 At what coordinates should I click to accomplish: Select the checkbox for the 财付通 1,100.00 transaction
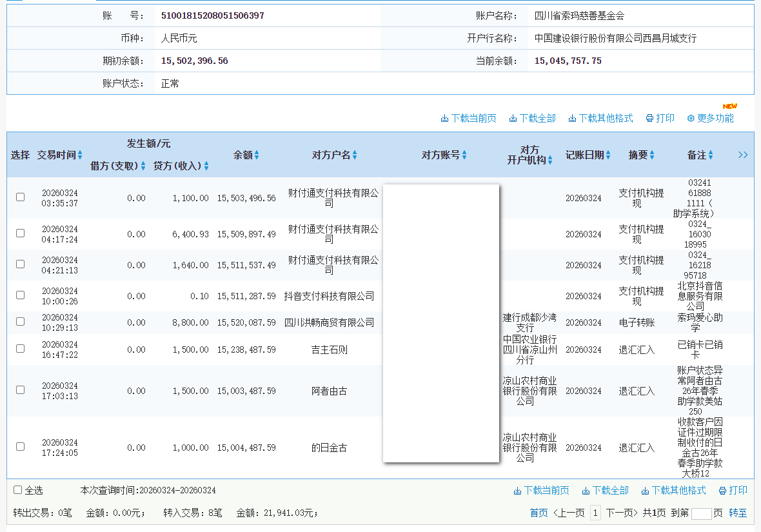[20, 197]
